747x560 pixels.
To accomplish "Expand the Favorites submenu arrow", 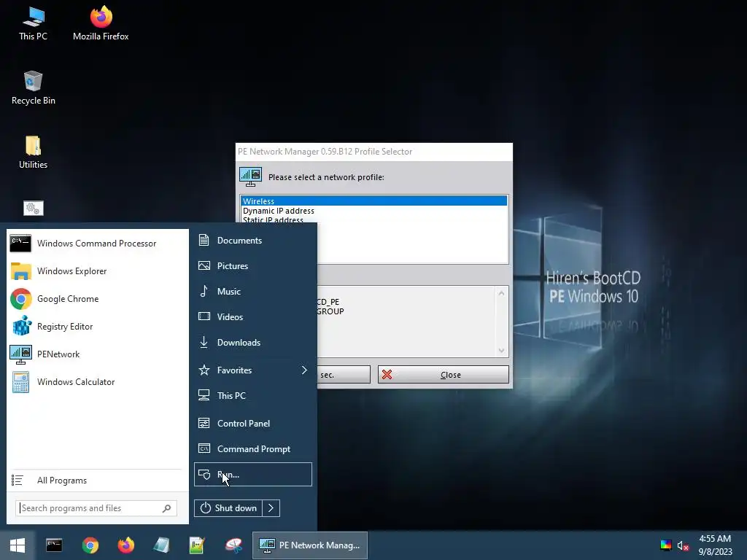I will pyautogui.click(x=304, y=370).
